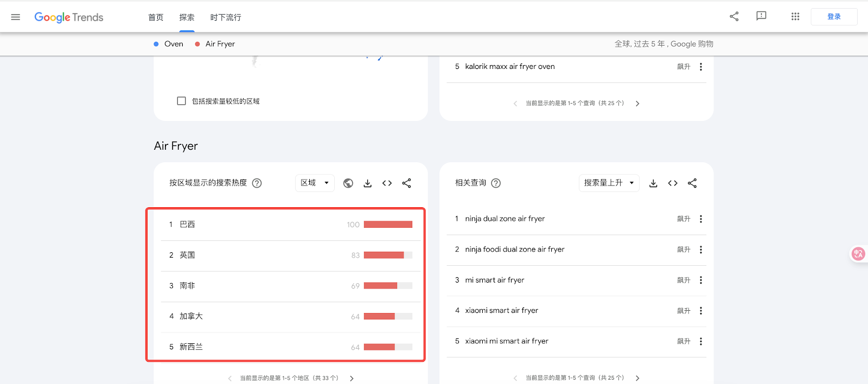Open more options for mi smart air fryer
The image size is (868, 384).
(701, 280)
